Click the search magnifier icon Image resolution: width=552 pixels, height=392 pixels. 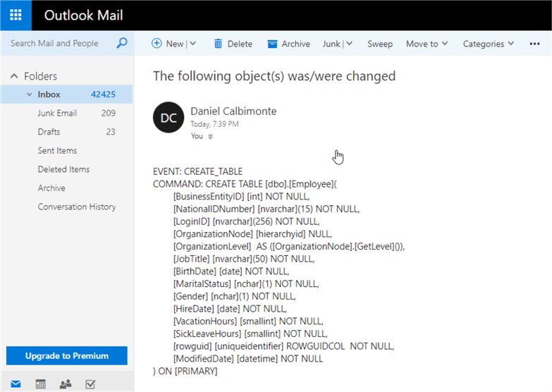pyautogui.click(x=122, y=43)
